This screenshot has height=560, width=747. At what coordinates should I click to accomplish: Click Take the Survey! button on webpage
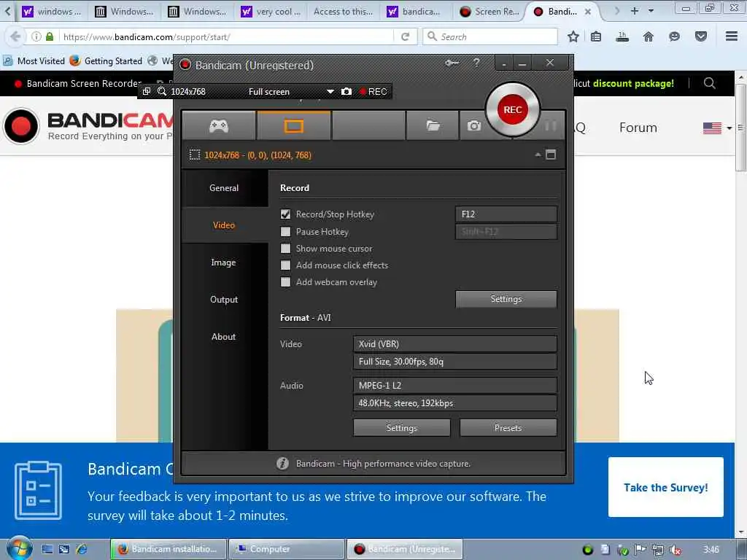(665, 487)
